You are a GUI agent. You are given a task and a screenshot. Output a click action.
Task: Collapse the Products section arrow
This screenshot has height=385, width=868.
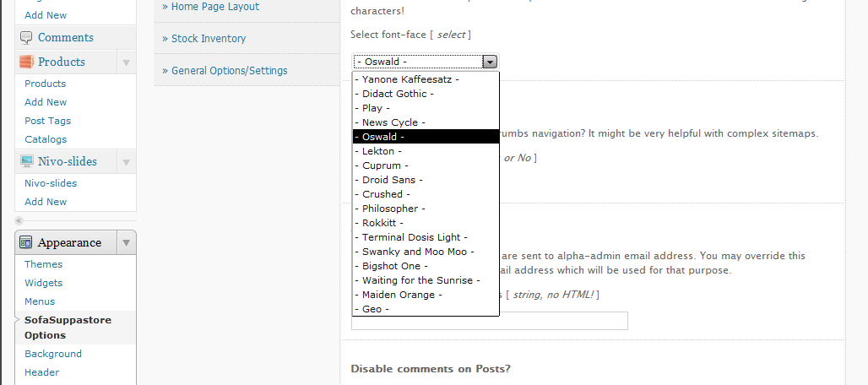[126, 62]
